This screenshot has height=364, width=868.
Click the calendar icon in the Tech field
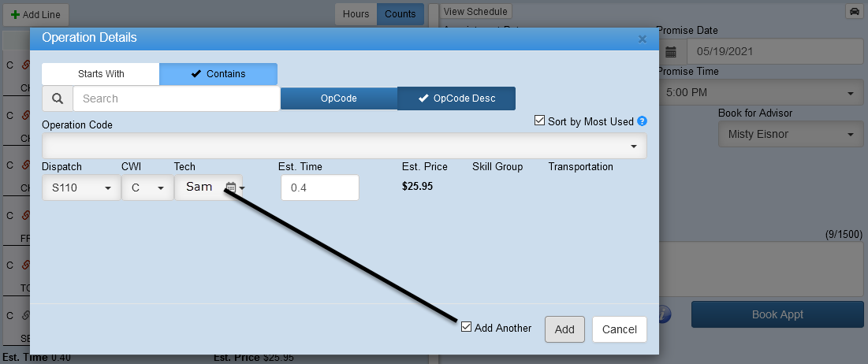231,188
